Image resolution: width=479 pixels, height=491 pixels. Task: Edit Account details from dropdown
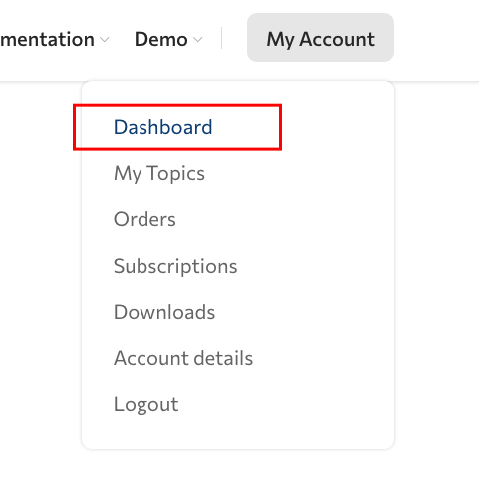coord(184,358)
